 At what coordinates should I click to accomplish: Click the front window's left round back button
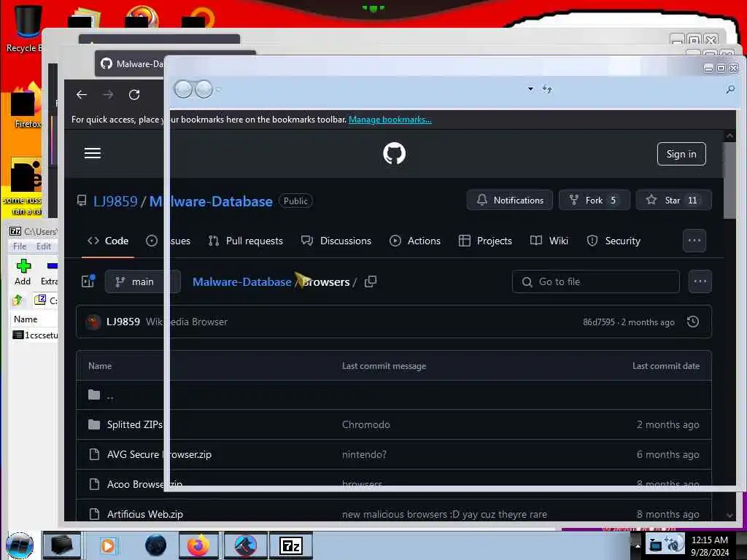(183, 89)
